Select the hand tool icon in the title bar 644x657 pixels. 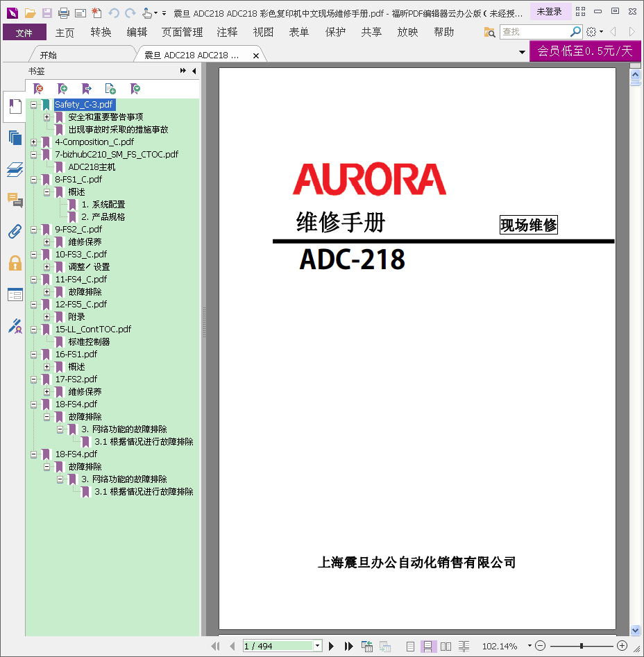coord(146,13)
